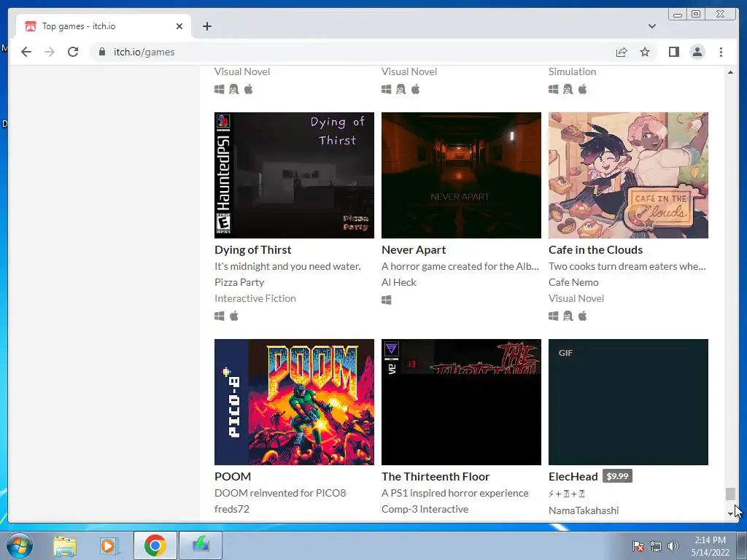Visit the Pizza Party author page
747x560 pixels.
pos(239,282)
